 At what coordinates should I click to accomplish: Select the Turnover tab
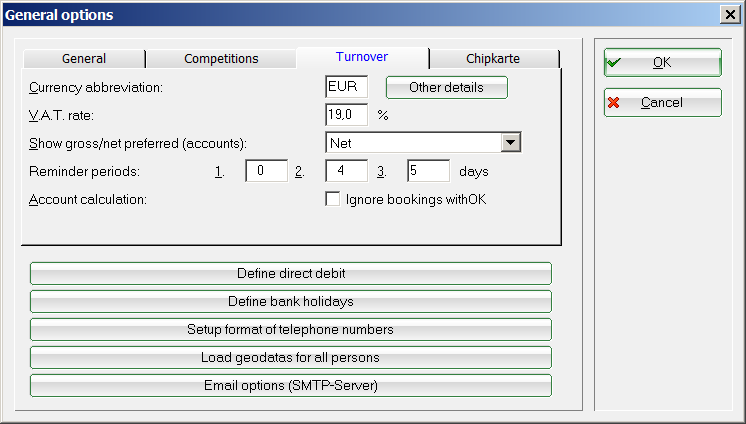(x=362, y=58)
